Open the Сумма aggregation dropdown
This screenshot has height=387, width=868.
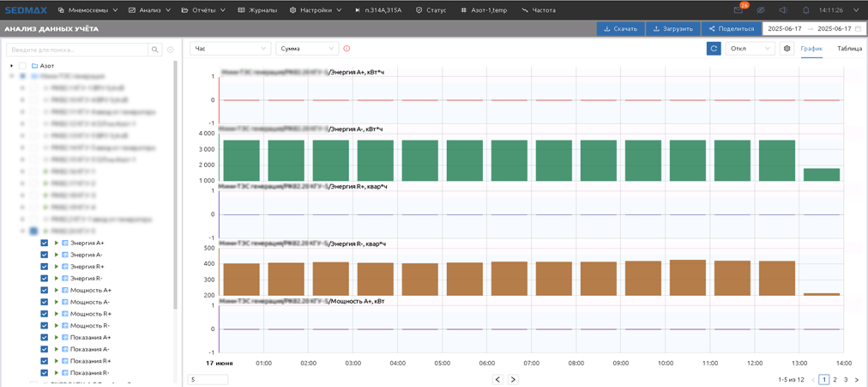[307, 49]
